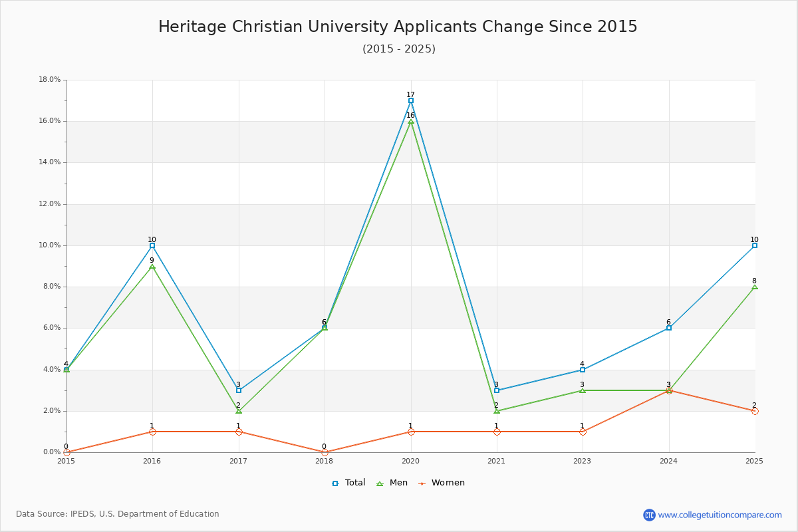Select Women data point 1 in 2020

411,432
